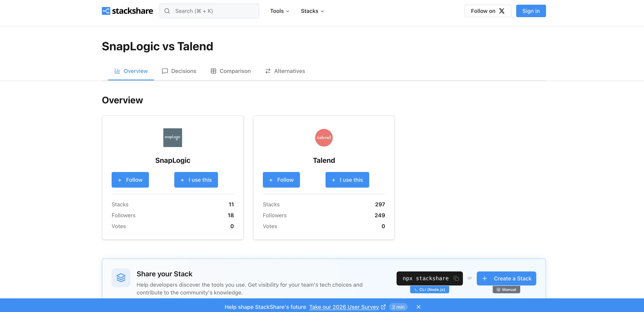
Task: Click the terminal icon on CLI (Node.js) badge
Action: tap(416, 290)
